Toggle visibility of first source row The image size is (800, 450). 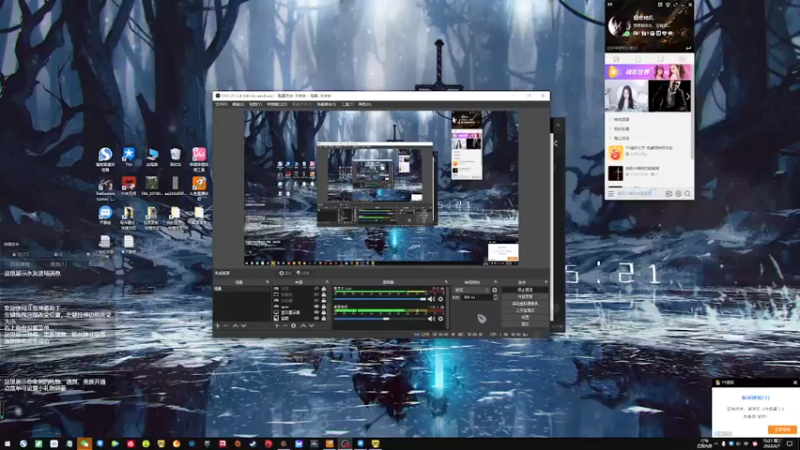[x=316, y=289]
